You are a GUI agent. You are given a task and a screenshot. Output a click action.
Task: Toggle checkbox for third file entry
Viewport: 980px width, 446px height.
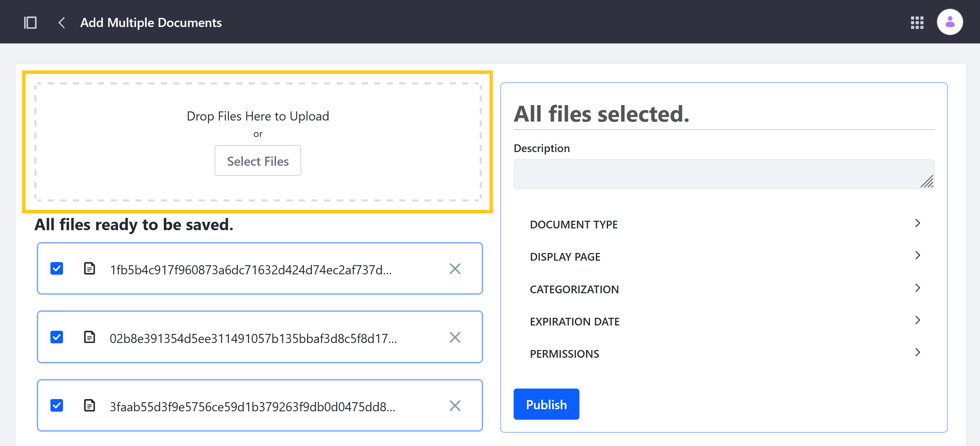(56, 406)
